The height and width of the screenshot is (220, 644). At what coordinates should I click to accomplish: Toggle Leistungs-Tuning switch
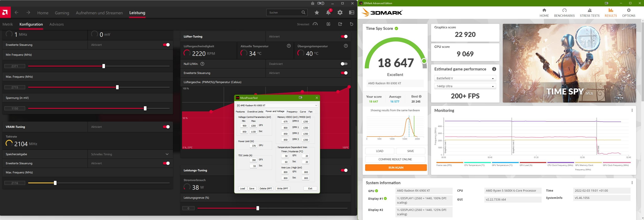coord(344,170)
